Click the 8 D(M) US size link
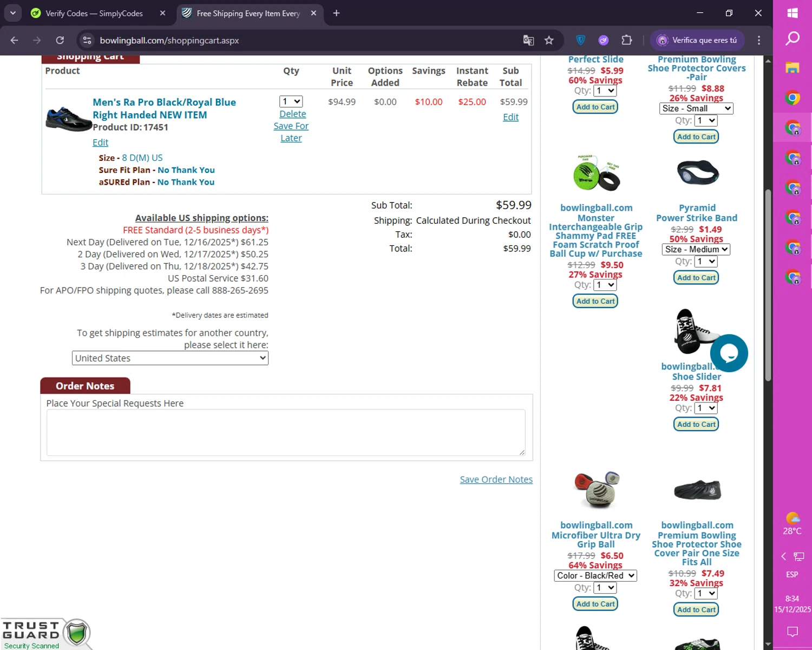Screen dimensions: 812x650 142,158
